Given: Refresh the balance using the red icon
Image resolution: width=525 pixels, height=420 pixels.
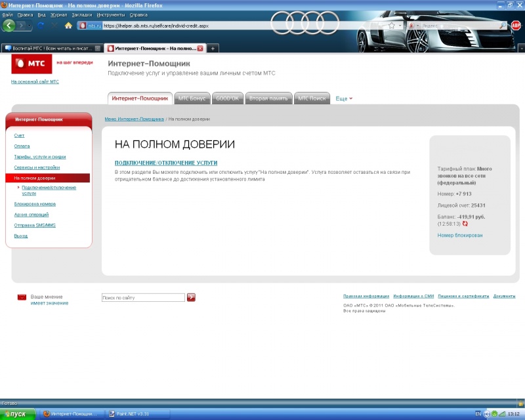Looking at the screenshot, I should click(x=465, y=224).
